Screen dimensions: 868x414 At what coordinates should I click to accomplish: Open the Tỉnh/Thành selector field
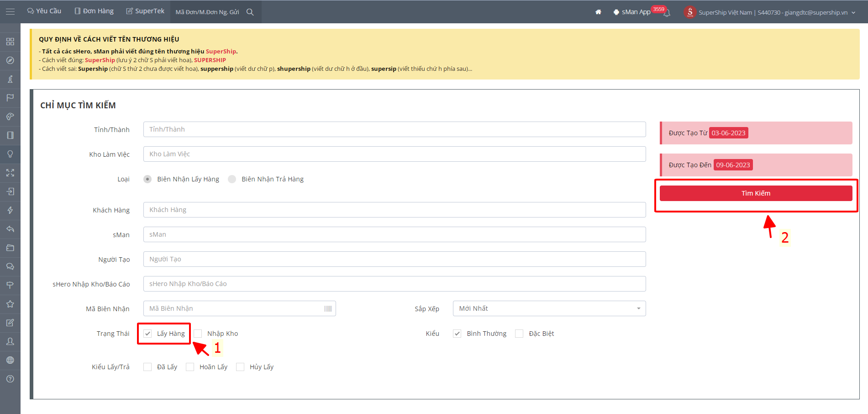pos(395,129)
